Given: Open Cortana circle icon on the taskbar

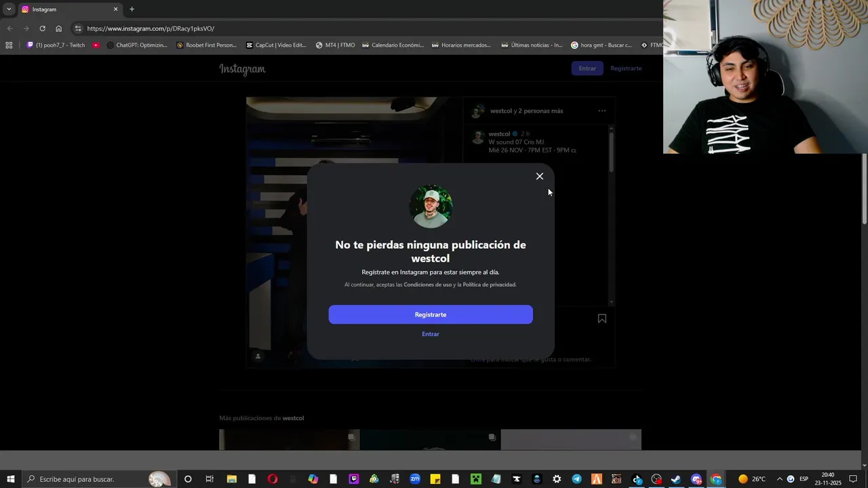Looking at the screenshot, I should (188, 479).
